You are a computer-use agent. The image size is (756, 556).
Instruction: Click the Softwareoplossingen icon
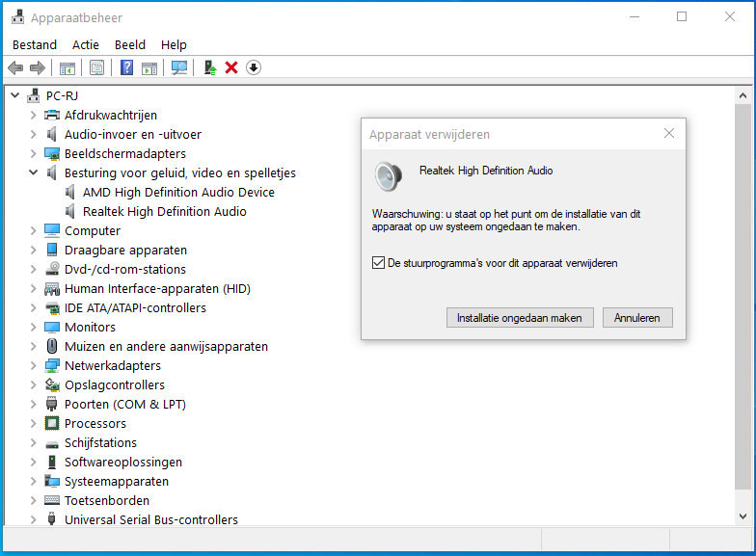click(52, 462)
